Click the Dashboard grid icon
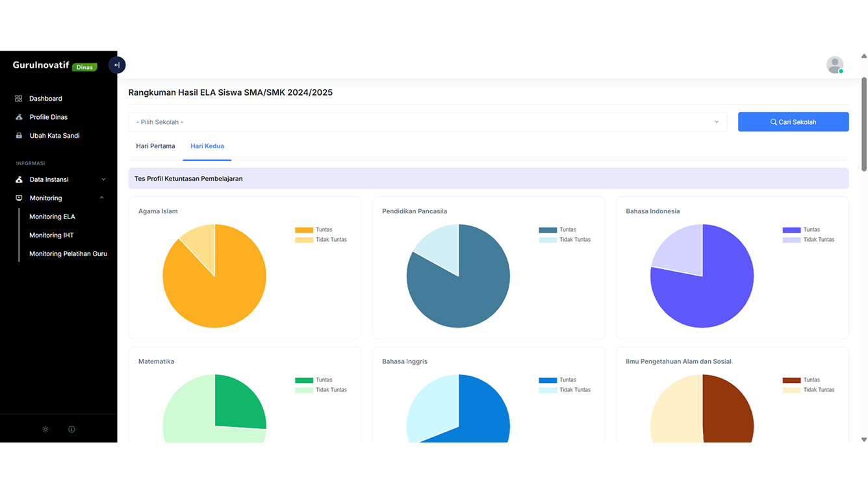Image resolution: width=868 pixels, height=492 pixels. pyautogui.click(x=19, y=99)
